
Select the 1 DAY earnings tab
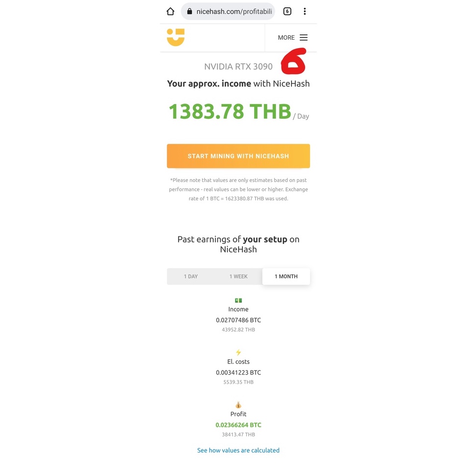click(x=190, y=277)
